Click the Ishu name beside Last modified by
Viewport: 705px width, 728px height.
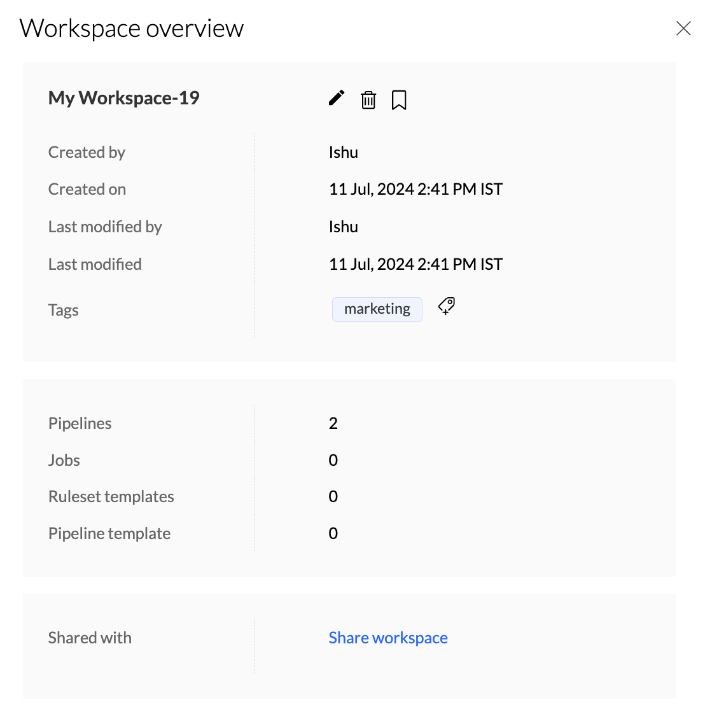344,227
